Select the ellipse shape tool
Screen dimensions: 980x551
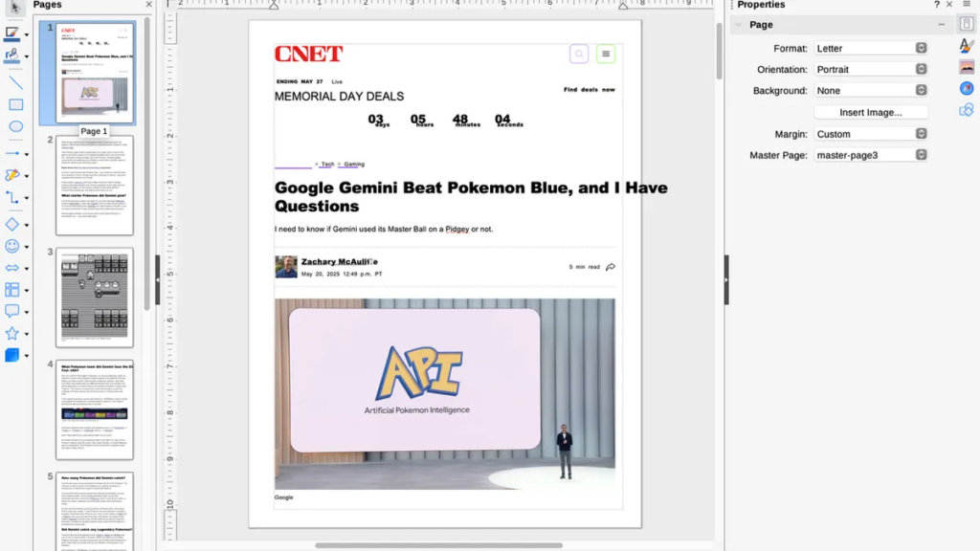click(13, 127)
